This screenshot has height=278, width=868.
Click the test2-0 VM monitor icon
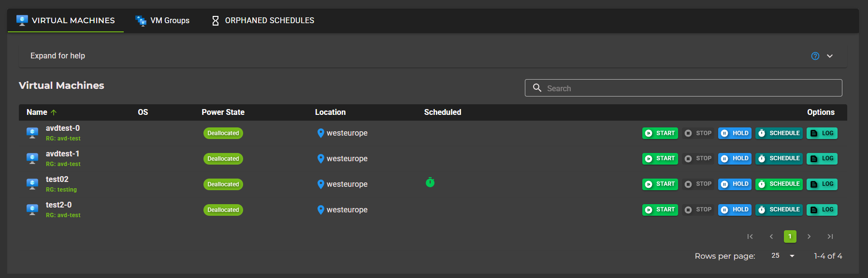(32, 209)
